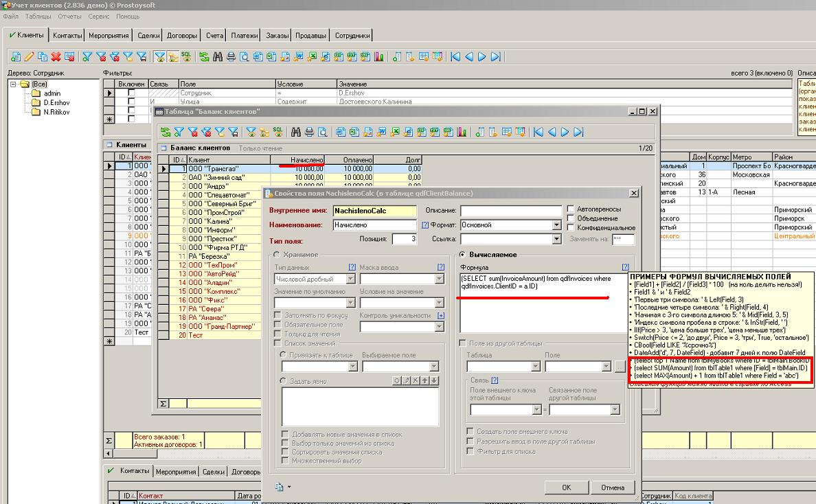The image size is (816, 504).
Task: Click the printer icon in Баланс клиентов toolbar
Action: point(309,132)
